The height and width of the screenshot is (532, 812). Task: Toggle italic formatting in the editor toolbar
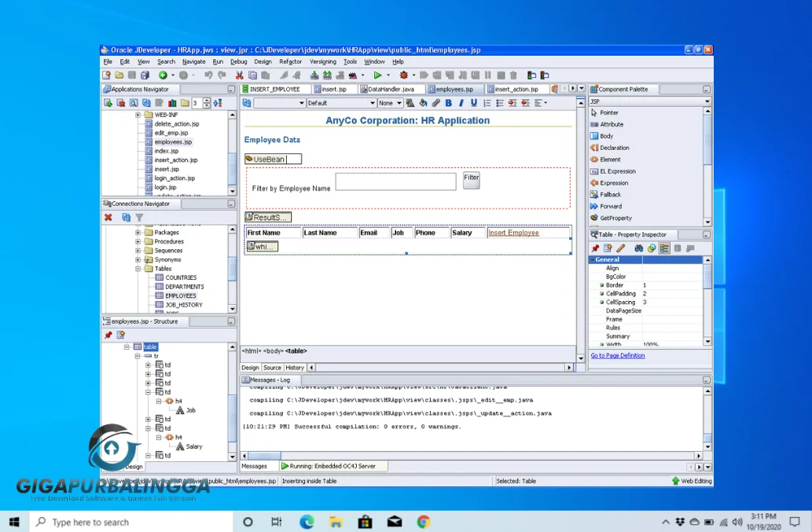[x=461, y=102]
